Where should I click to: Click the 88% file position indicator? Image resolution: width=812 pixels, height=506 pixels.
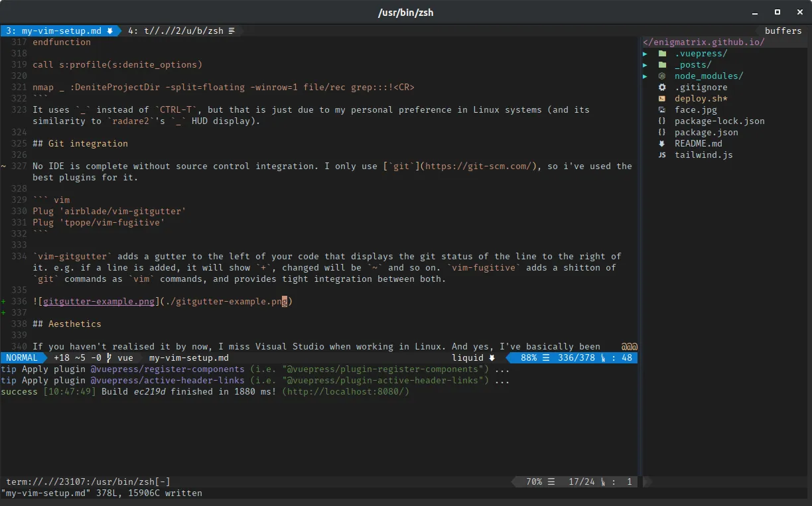530,357
